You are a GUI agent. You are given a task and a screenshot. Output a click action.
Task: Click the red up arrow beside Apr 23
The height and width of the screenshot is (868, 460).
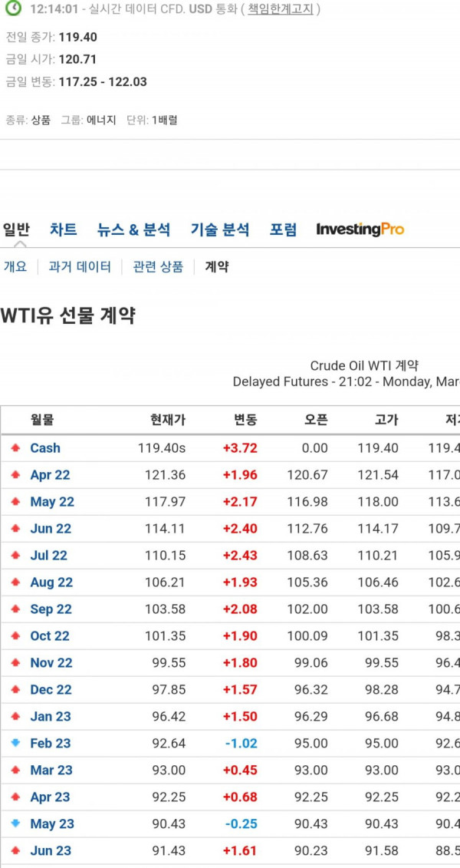click(15, 797)
